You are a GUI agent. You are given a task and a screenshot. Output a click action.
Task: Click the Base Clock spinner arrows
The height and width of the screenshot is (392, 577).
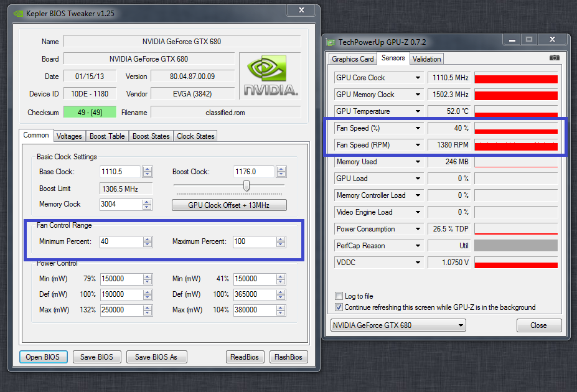(148, 172)
